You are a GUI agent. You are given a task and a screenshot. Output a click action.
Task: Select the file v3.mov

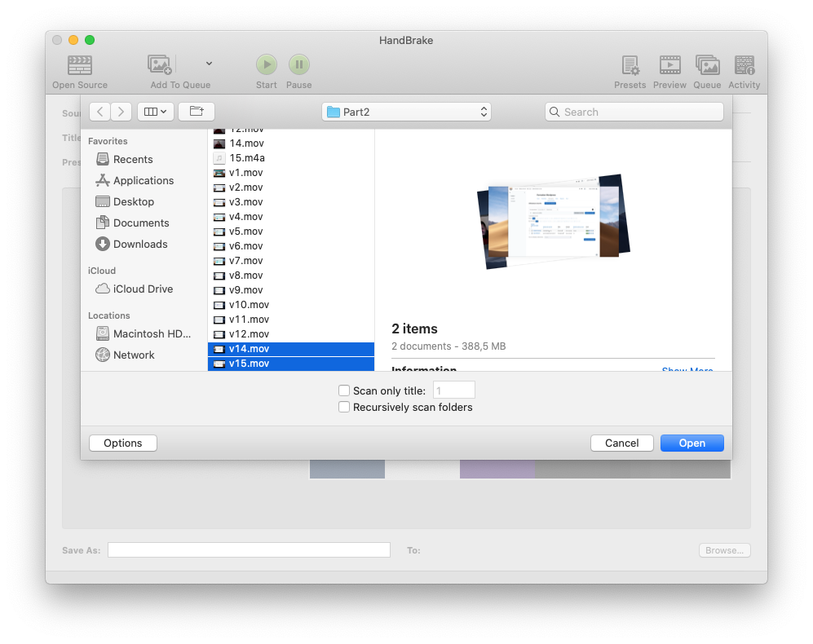click(291, 201)
